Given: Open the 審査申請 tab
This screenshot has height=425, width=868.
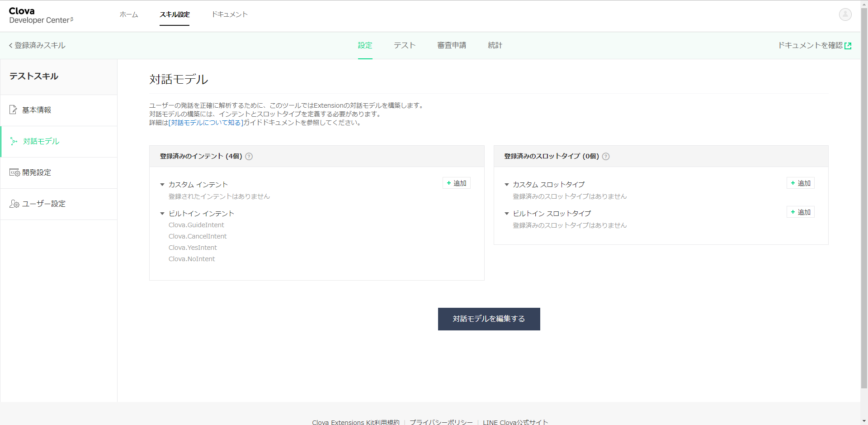Looking at the screenshot, I should pyautogui.click(x=451, y=45).
